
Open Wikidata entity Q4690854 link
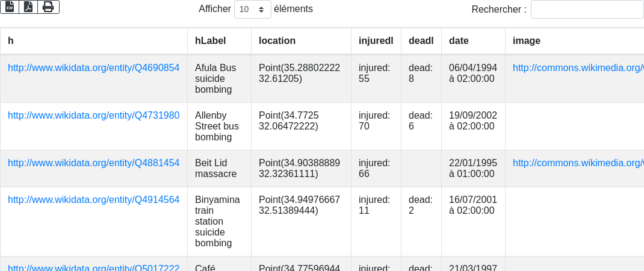tap(93, 68)
